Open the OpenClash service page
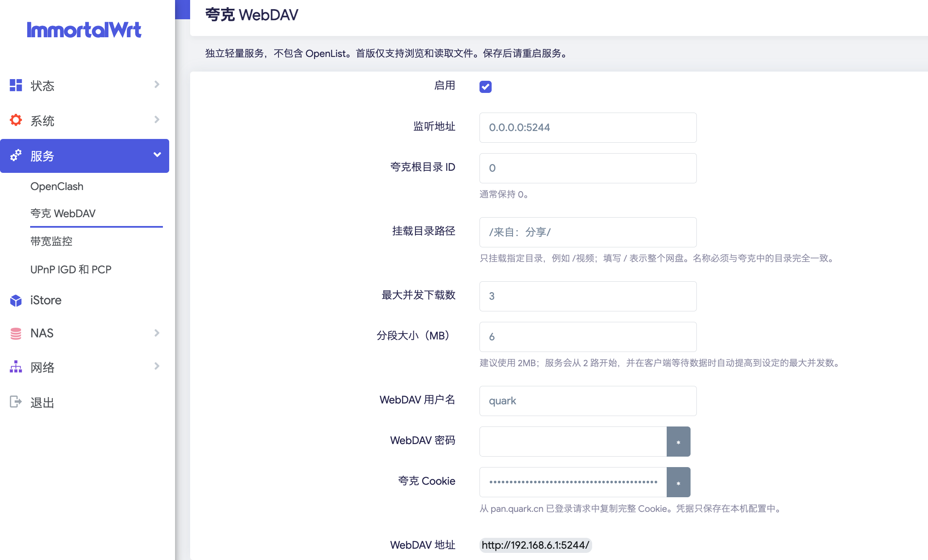The height and width of the screenshot is (560, 928). point(57,186)
